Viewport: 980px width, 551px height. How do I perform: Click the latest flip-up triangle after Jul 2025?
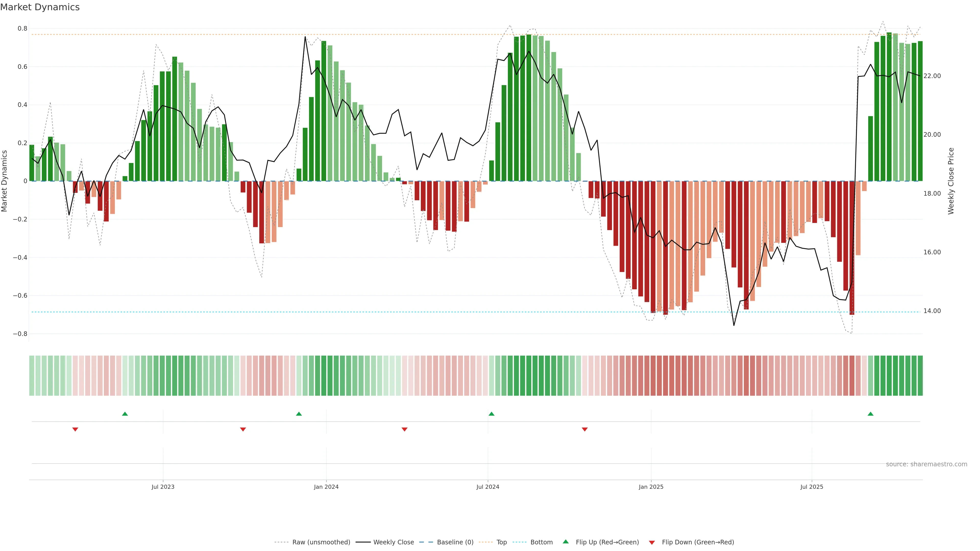click(871, 414)
